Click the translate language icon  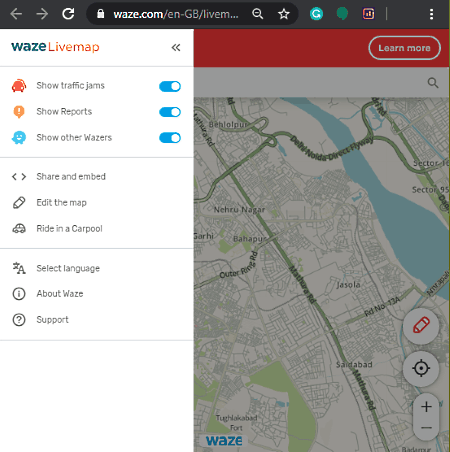click(x=19, y=268)
